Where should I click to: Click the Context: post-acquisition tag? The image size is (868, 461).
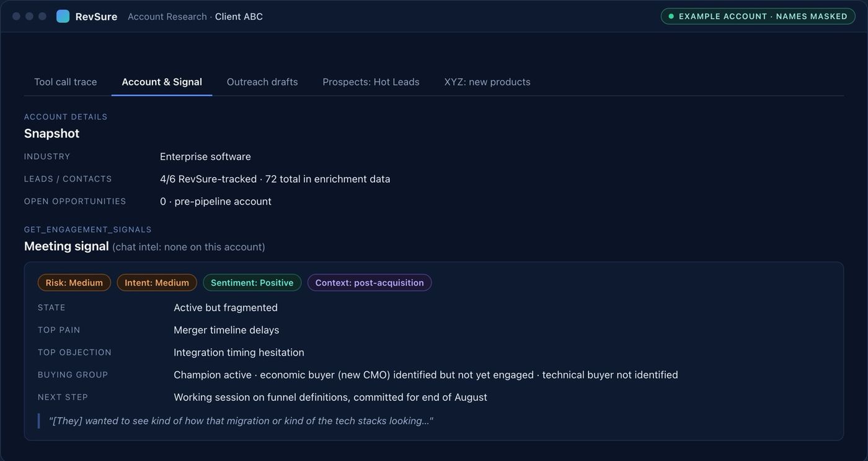coord(370,283)
